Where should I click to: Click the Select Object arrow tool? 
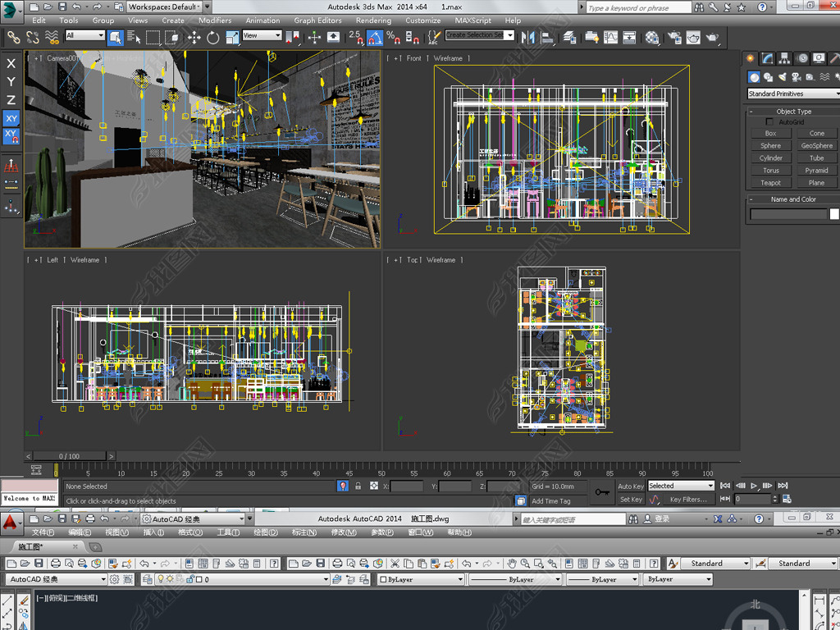(115, 37)
